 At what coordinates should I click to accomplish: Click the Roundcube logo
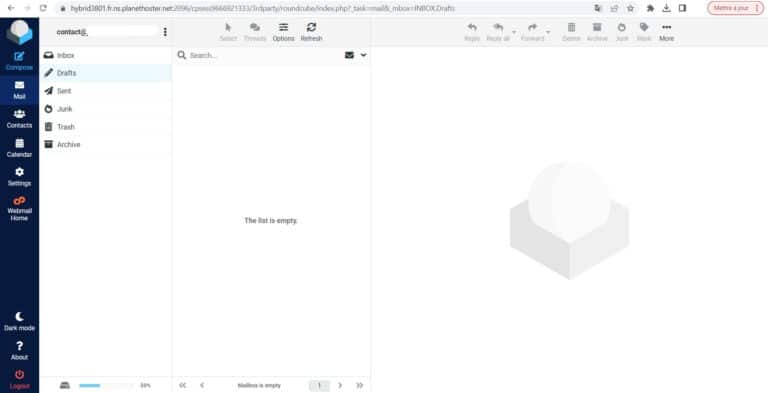tap(19, 33)
